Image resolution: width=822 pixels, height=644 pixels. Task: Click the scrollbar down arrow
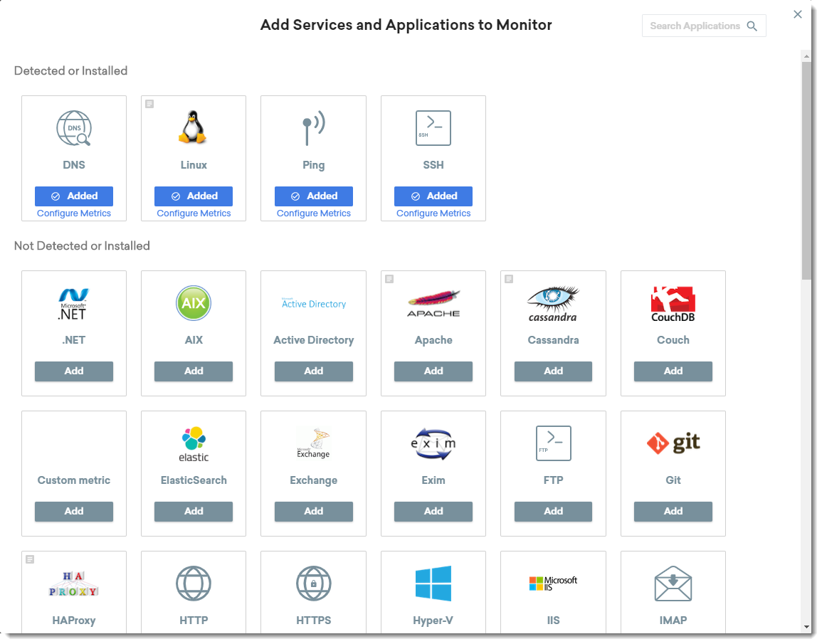tap(806, 627)
